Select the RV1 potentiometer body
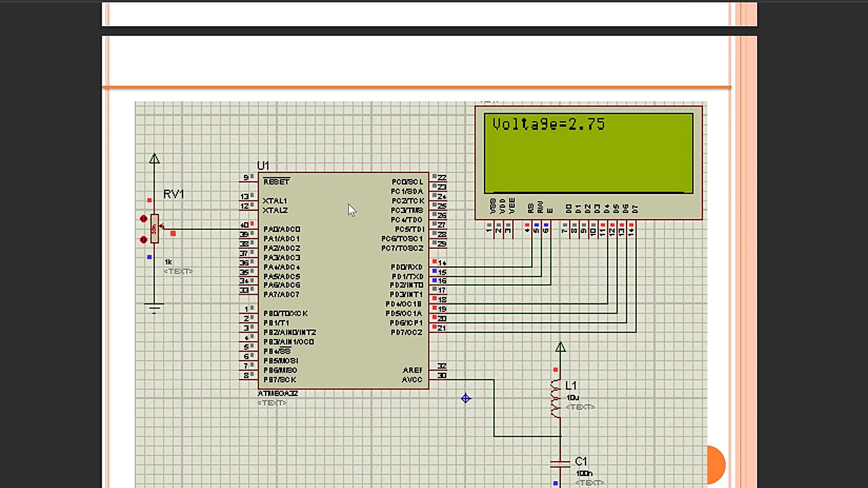The width and height of the screenshot is (868, 488). (x=155, y=229)
